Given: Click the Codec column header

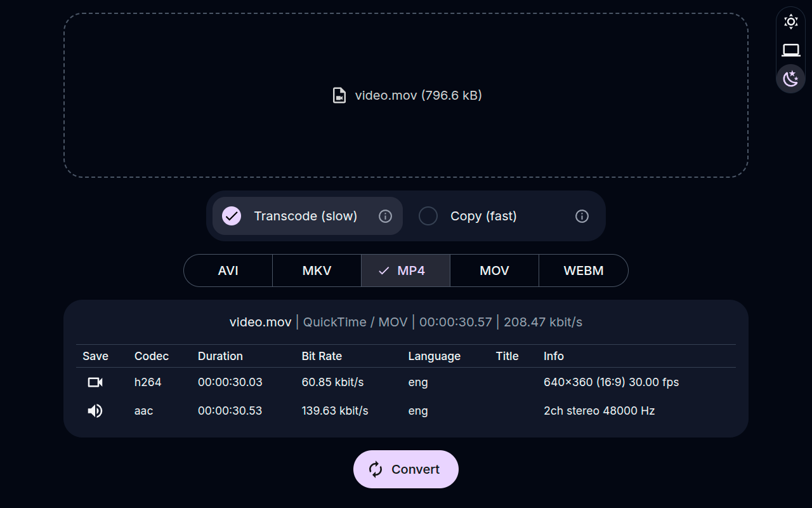Looking at the screenshot, I should coord(152,356).
